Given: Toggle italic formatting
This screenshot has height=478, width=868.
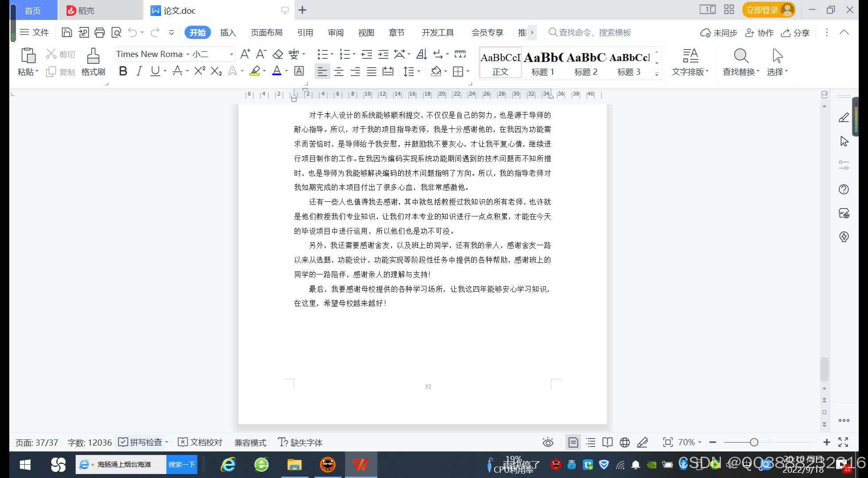Looking at the screenshot, I should point(139,71).
